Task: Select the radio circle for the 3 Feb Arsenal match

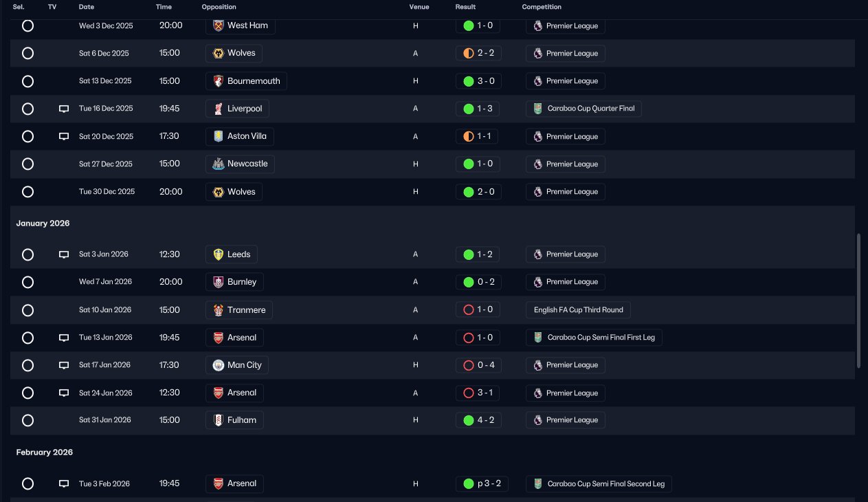Action: pyautogui.click(x=27, y=483)
